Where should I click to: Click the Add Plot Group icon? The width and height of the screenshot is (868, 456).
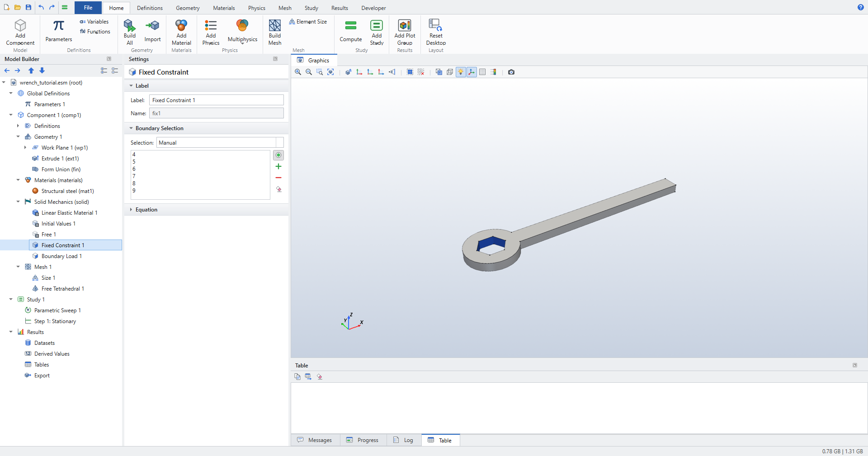click(x=405, y=25)
